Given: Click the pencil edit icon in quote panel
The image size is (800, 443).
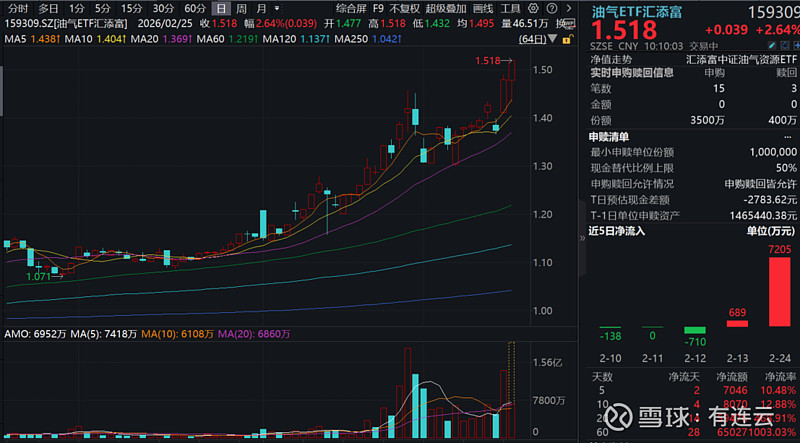Looking at the screenshot, I should [x=772, y=46].
